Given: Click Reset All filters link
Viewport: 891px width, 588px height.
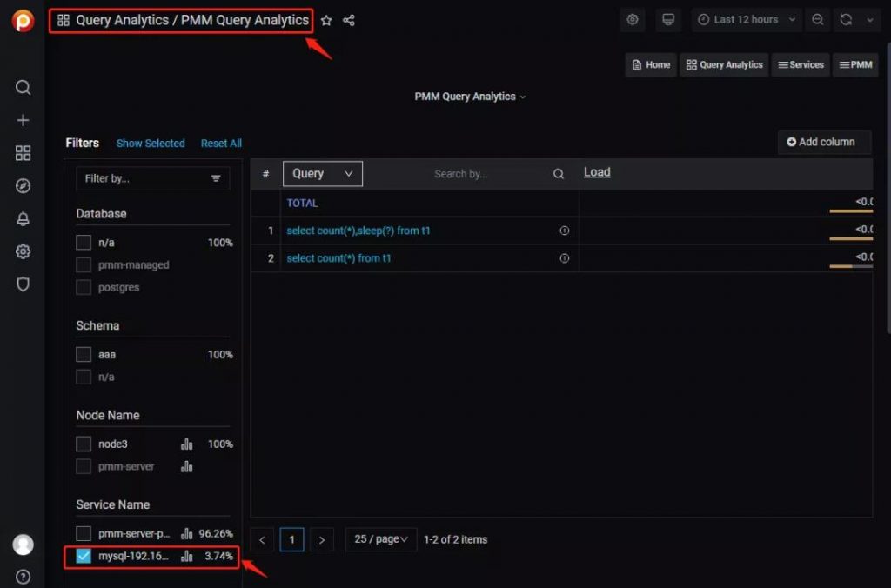Looking at the screenshot, I should tap(221, 144).
